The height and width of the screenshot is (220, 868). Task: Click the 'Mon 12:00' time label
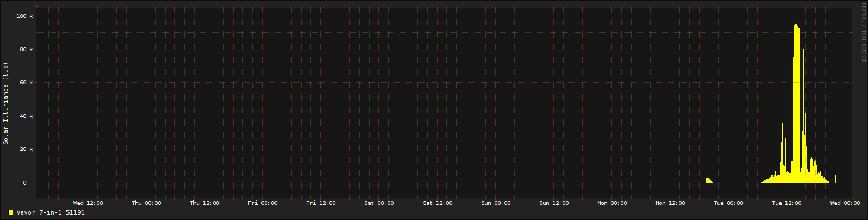pos(670,203)
